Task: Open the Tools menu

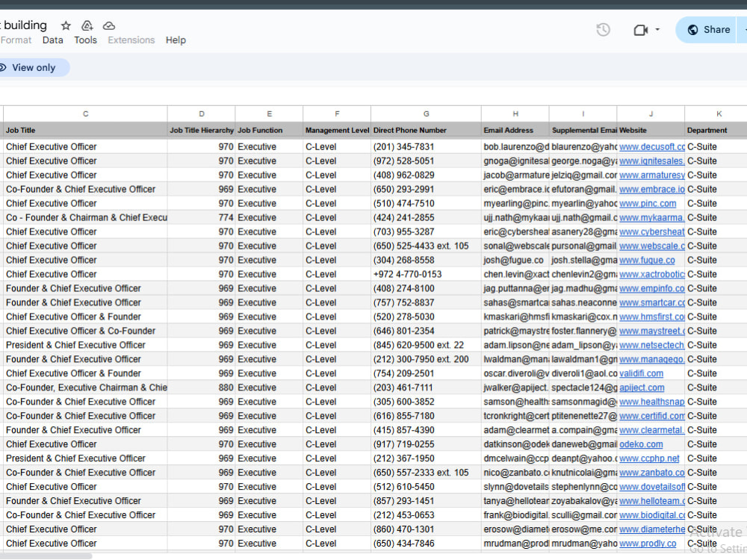Action: coord(85,40)
